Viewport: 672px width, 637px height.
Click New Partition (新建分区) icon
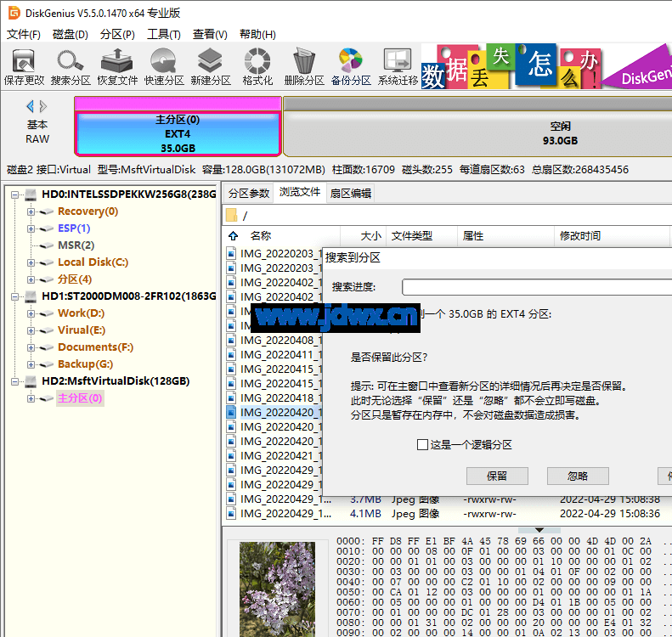click(211, 67)
